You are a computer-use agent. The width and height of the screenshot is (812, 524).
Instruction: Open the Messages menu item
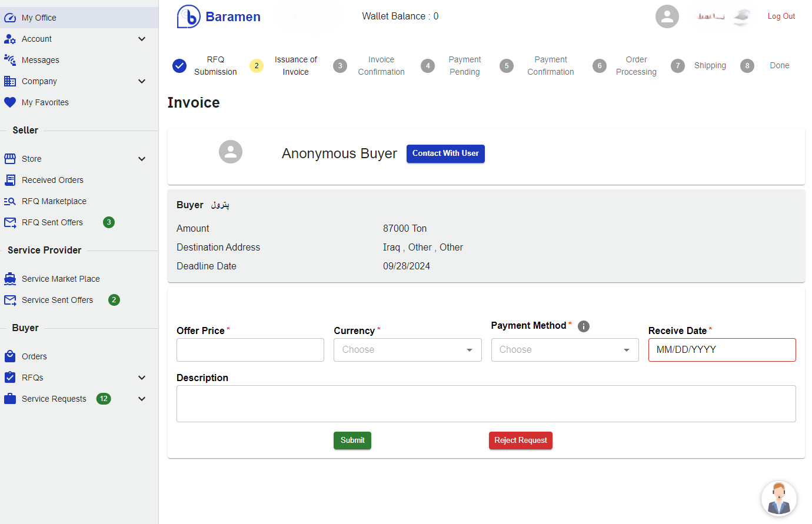coord(79,60)
